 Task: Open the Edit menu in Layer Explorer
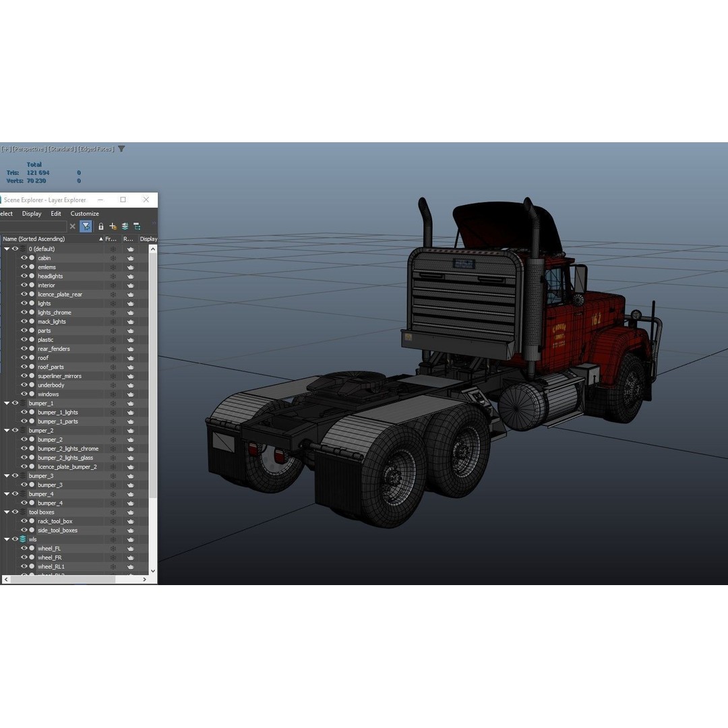(56, 214)
